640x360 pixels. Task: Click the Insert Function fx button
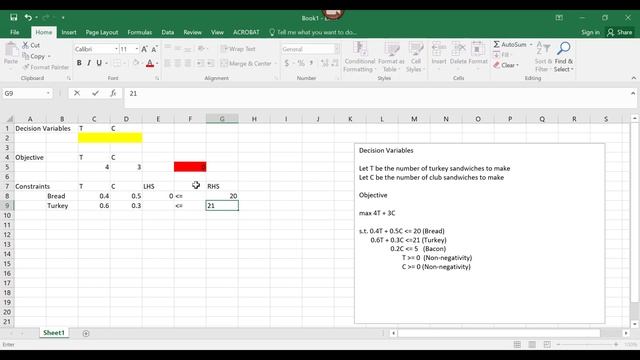113,93
